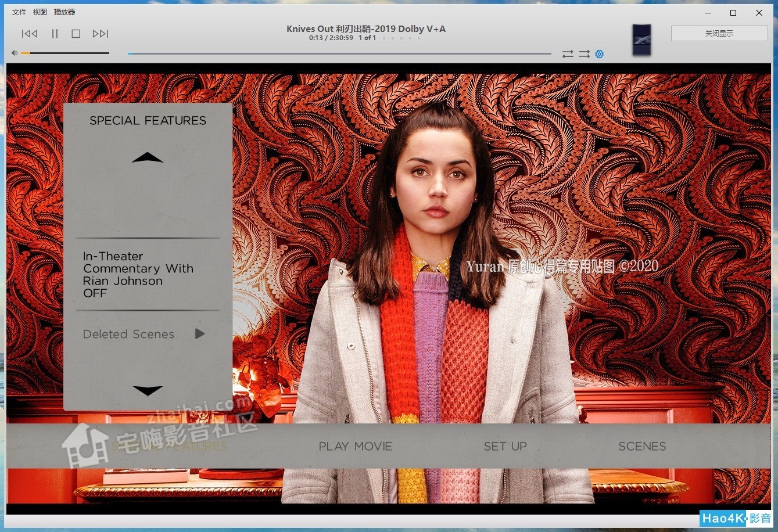Open the 播放器 menu
Image resolution: width=778 pixels, height=532 pixels.
point(64,12)
